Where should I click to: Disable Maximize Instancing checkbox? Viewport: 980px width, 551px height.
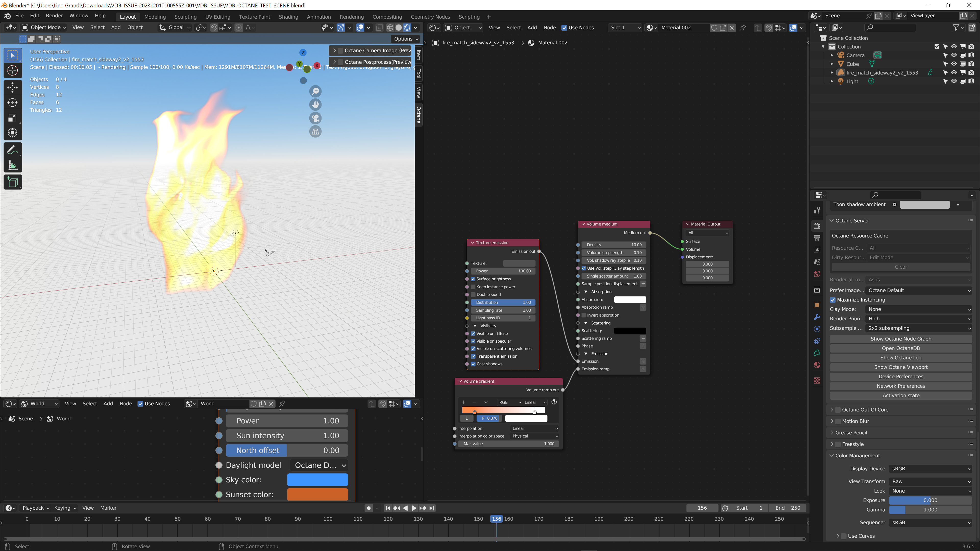[833, 300]
